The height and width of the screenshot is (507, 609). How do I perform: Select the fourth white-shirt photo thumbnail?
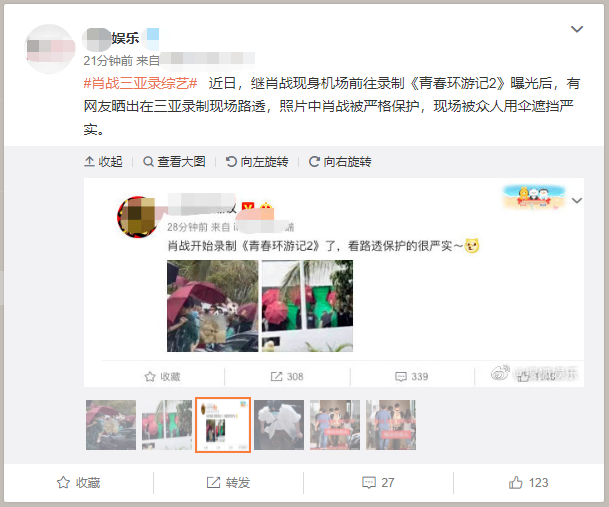click(279, 425)
